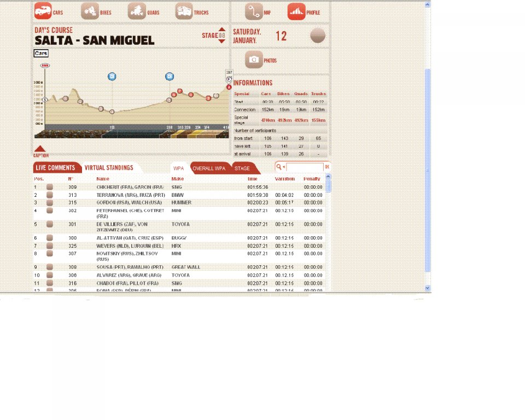Click HUMMER make cell
The width and height of the screenshot is (525, 420).
click(182, 203)
